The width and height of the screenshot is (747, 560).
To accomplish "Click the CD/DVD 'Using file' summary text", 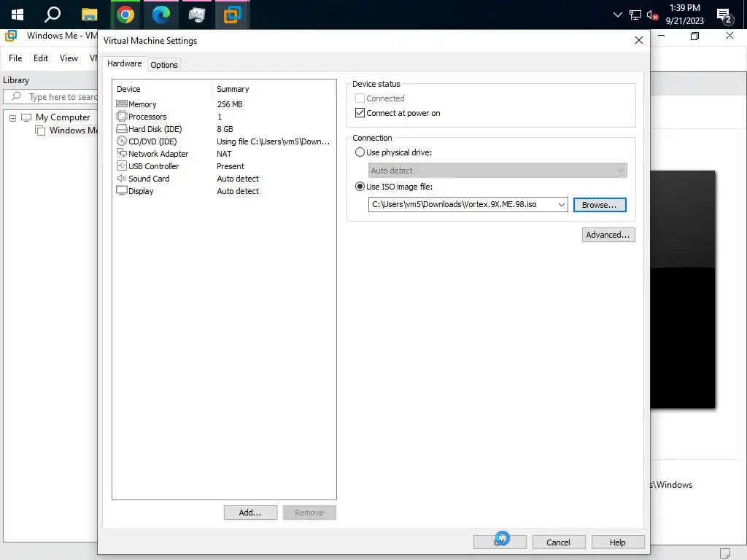I will tap(273, 141).
